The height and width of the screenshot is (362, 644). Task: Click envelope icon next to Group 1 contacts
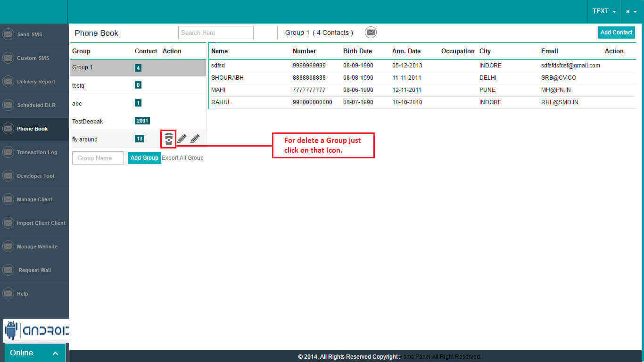pyautogui.click(x=371, y=33)
